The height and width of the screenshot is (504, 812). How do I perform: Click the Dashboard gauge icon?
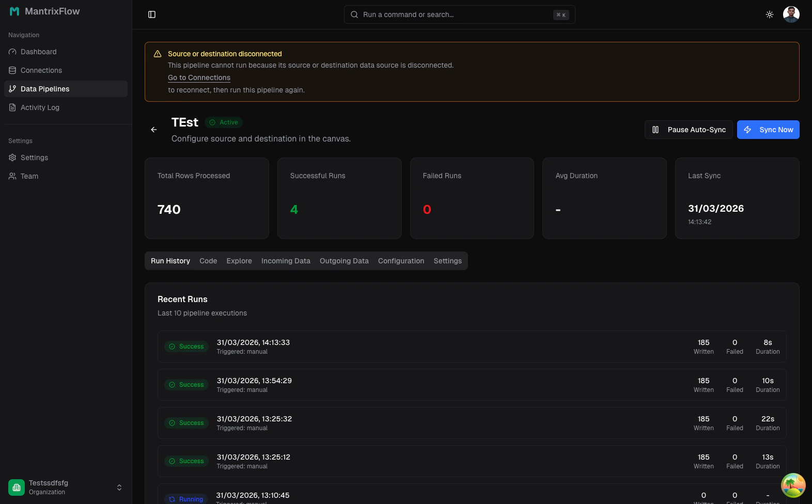pos(12,52)
